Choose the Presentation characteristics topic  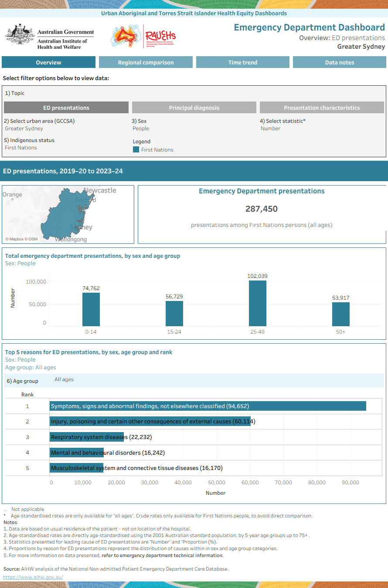coord(322,108)
